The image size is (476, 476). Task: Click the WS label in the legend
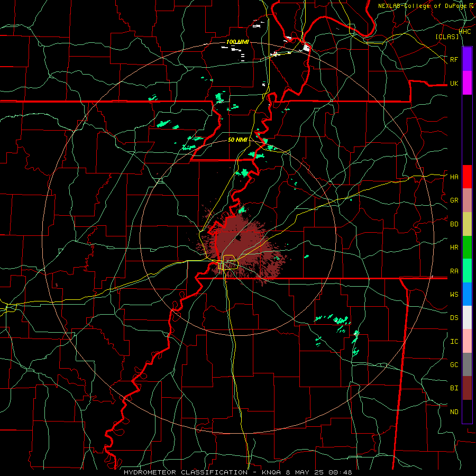click(x=454, y=295)
